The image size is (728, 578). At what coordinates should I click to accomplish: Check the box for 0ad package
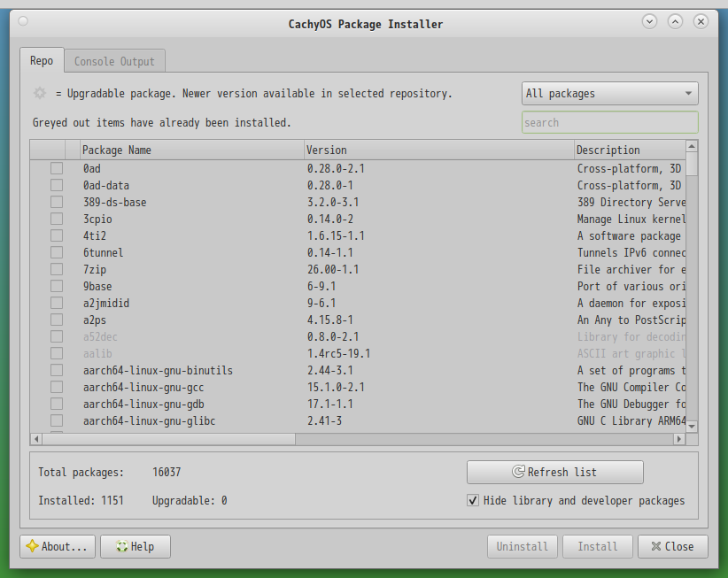[x=57, y=168]
